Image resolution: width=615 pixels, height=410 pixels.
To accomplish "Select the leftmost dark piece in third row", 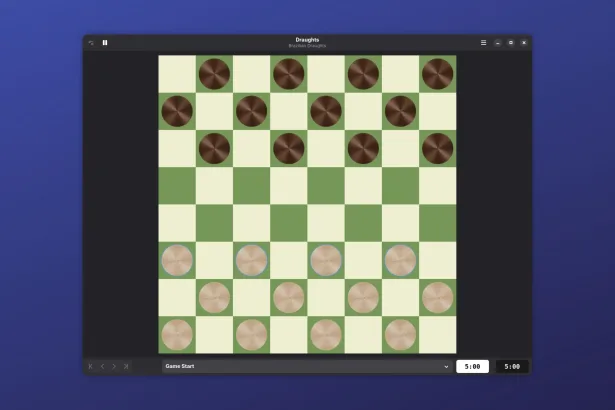I will (x=214, y=148).
